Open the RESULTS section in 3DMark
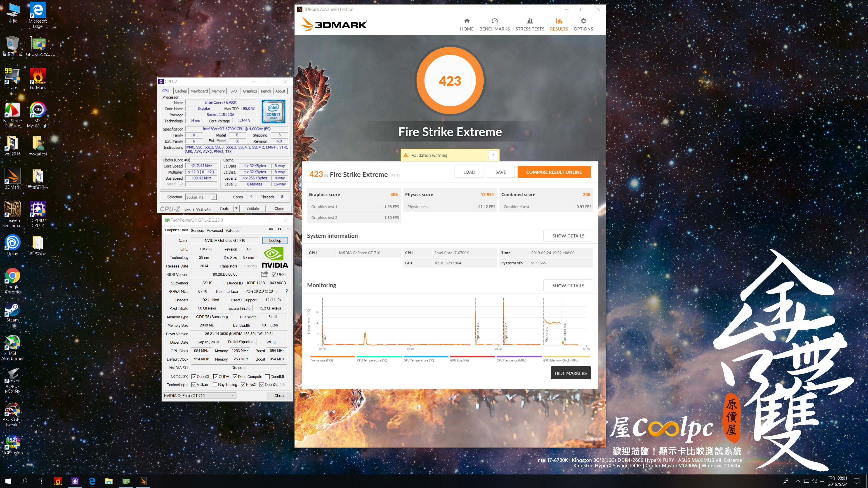Screen dimensions: 868x488 click(x=559, y=25)
